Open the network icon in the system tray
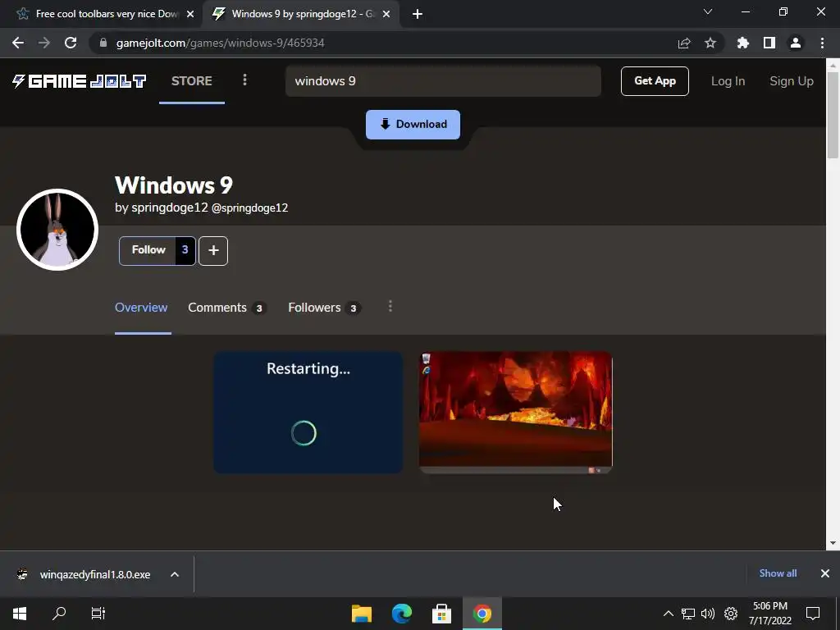 point(688,614)
